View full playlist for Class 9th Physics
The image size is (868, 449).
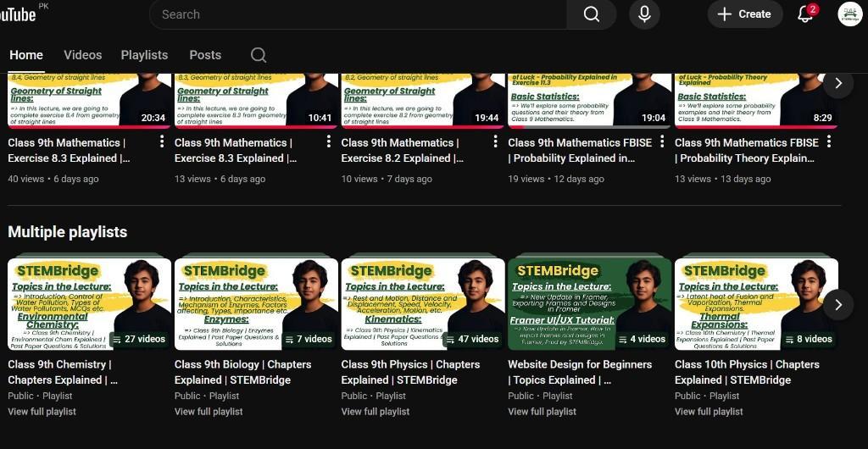(376, 412)
